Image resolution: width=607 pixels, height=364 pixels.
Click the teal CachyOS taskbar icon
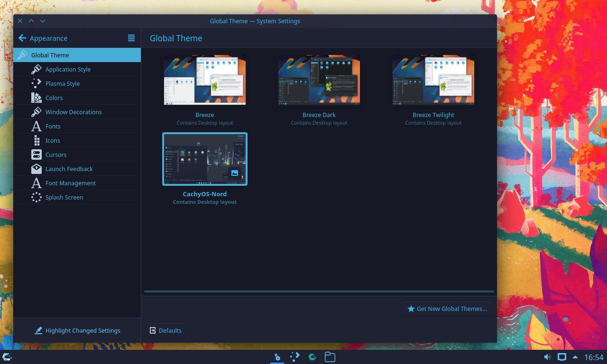[313, 357]
